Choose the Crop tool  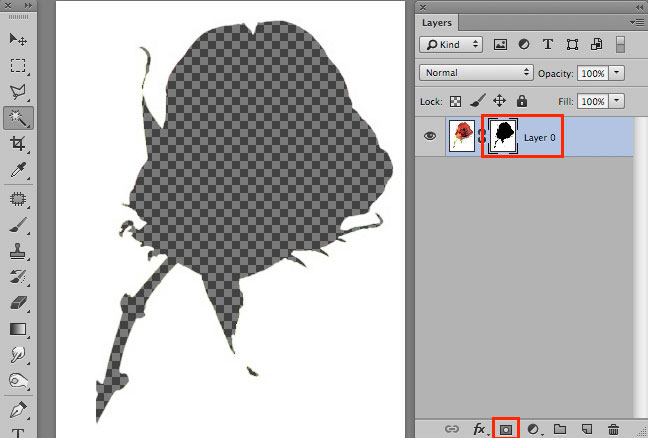18,144
